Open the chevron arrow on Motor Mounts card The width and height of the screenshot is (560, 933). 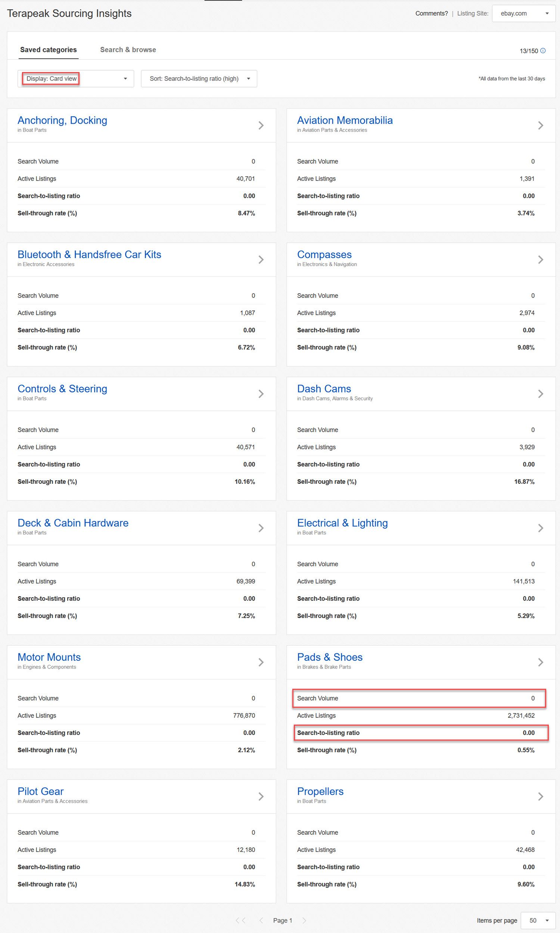pos(261,662)
